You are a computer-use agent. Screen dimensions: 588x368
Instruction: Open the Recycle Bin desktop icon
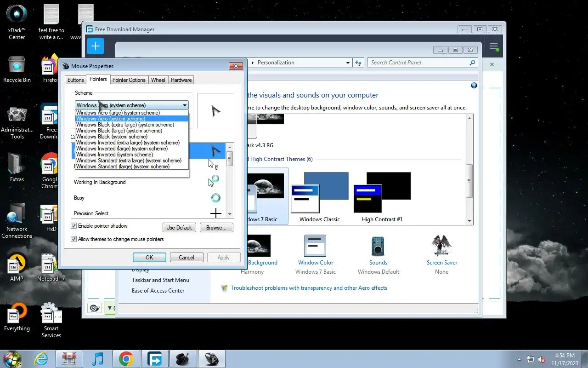tap(17, 70)
